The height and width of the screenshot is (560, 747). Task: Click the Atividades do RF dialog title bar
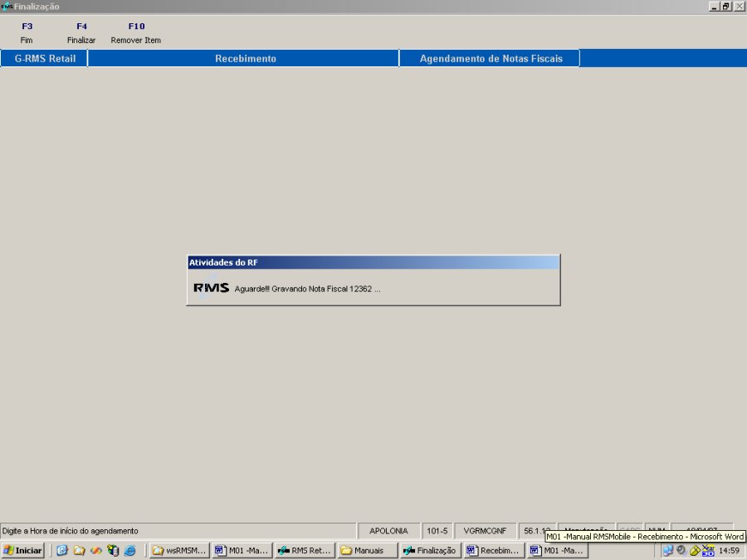click(373, 262)
